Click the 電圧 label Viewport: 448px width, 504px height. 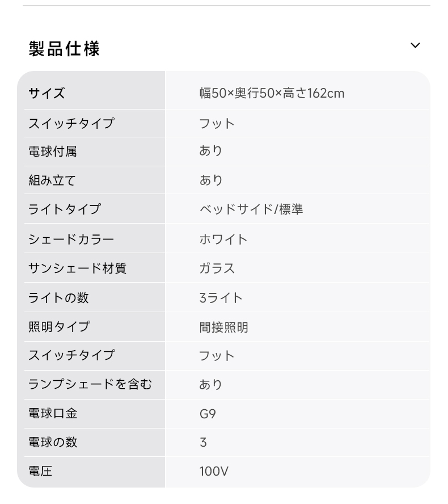pos(40,471)
